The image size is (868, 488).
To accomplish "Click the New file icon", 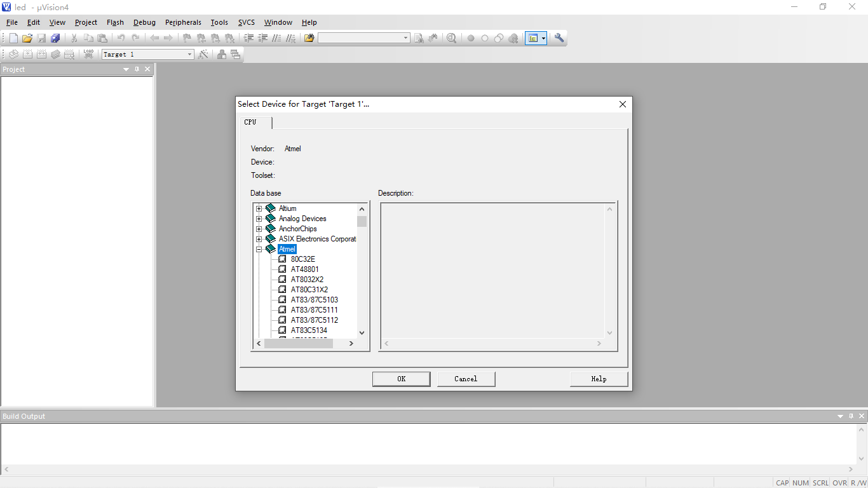I will coord(13,38).
